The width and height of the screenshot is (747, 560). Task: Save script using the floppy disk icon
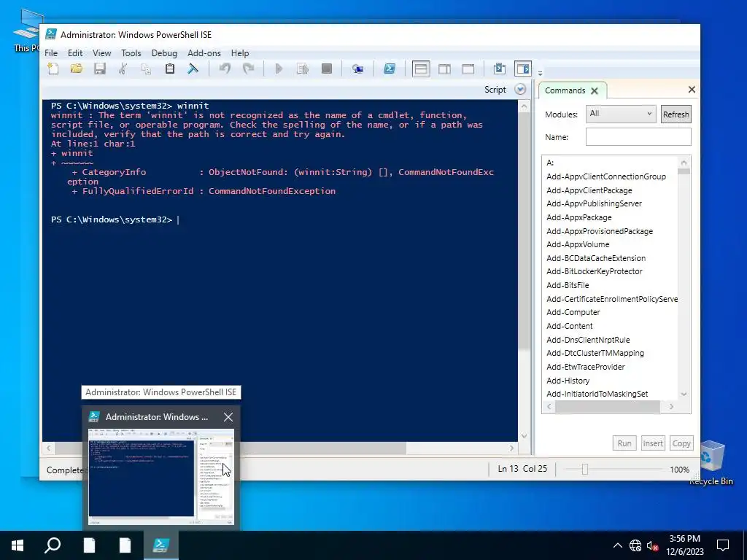99,69
